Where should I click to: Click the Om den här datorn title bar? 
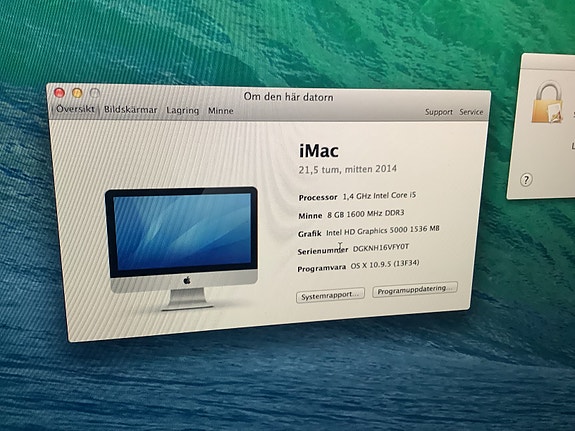click(289, 97)
